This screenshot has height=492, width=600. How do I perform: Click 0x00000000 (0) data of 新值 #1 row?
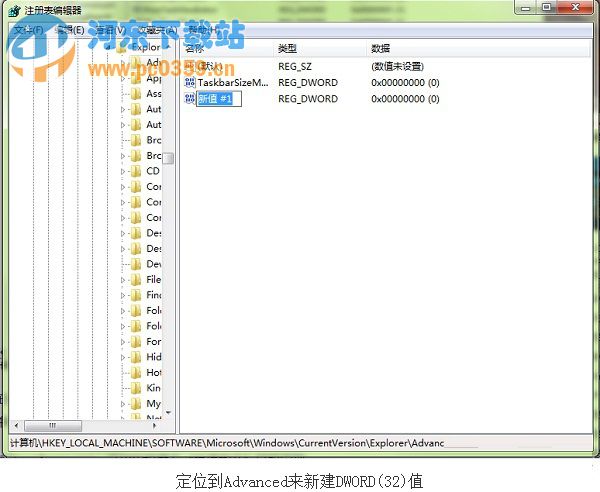coord(405,99)
